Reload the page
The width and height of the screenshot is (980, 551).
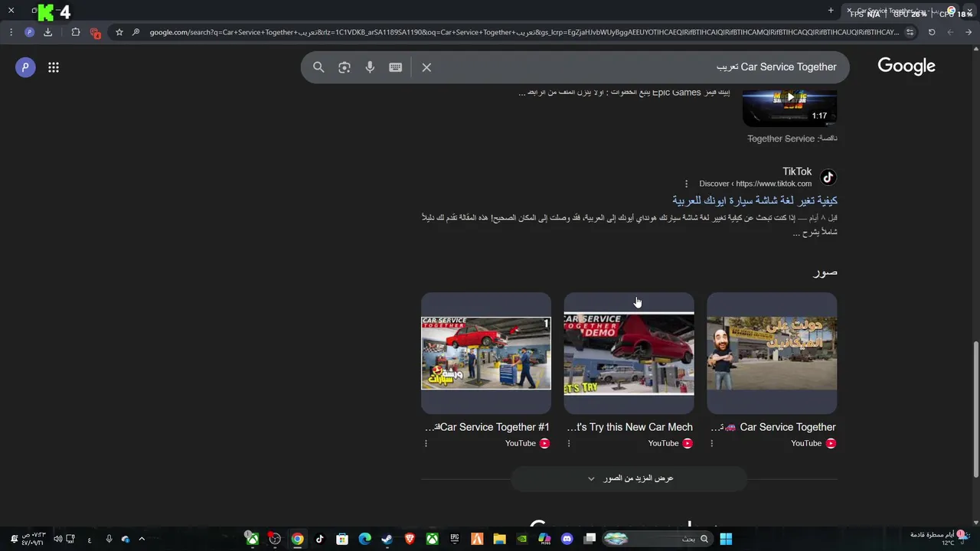(x=932, y=32)
